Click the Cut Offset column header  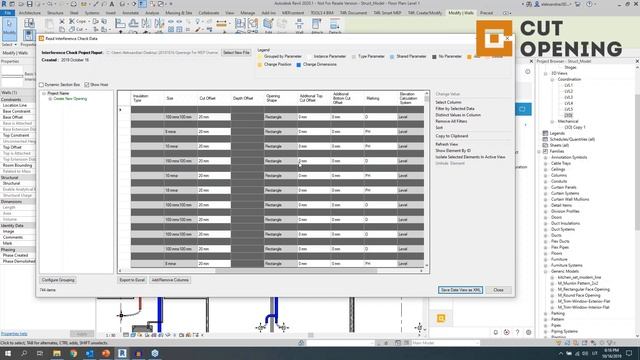click(214, 98)
